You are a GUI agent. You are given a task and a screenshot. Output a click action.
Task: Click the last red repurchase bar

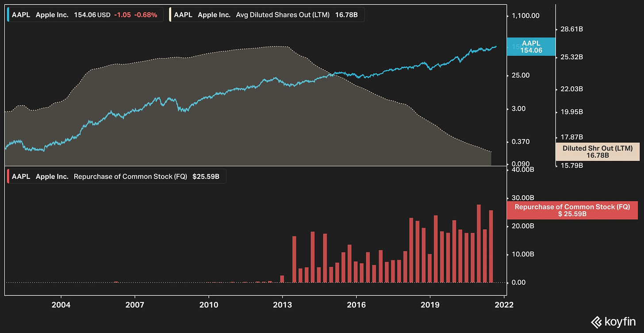(x=491, y=246)
